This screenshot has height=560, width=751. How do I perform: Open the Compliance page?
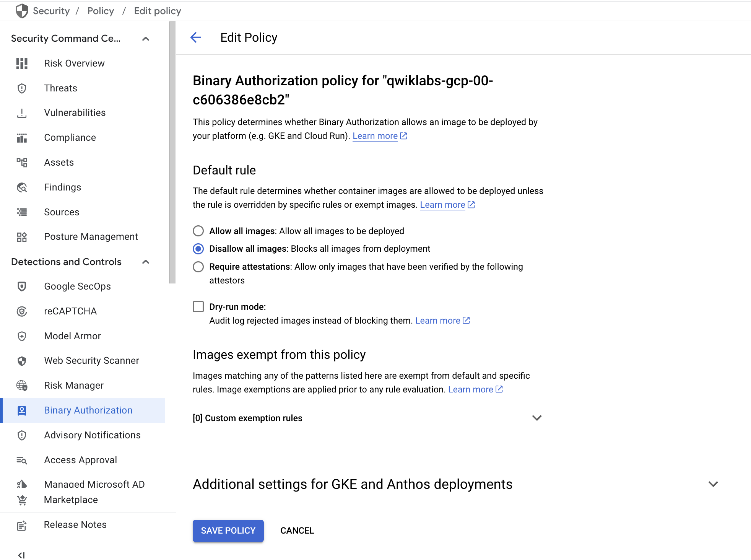(x=70, y=138)
